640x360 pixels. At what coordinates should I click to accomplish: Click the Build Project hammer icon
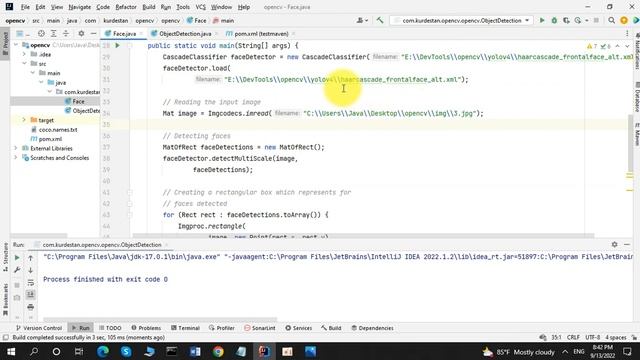tap(380, 20)
